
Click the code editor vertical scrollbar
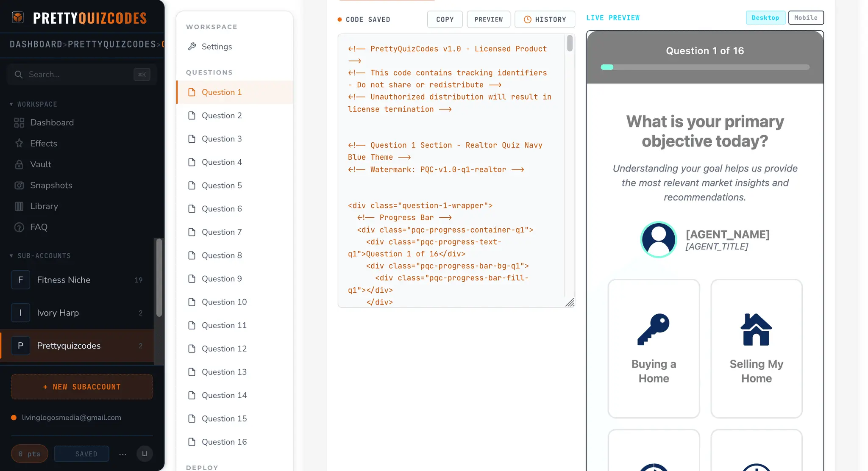click(x=570, y=43)
